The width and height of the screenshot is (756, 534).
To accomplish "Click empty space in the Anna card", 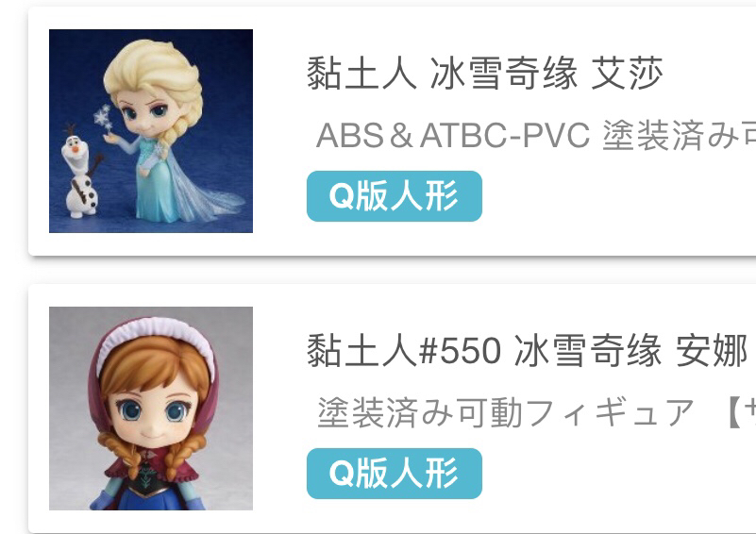I will 603,479.
